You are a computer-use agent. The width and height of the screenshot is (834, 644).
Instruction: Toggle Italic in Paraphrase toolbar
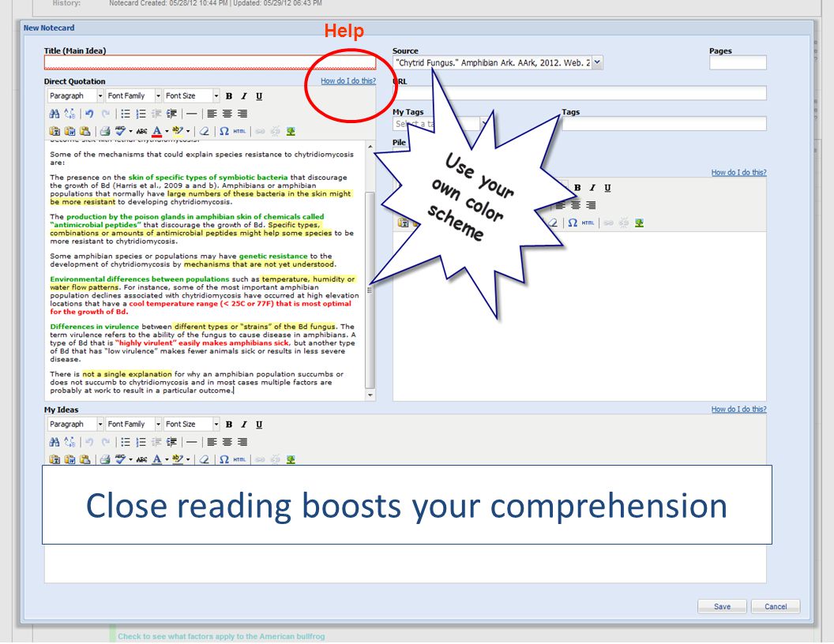[592, 188]
